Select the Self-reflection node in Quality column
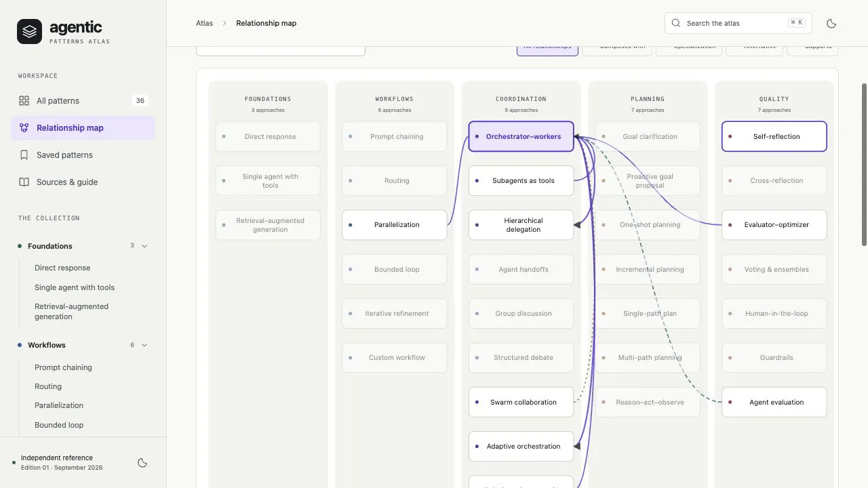Viewport: 868px width, 488px height. tap(774, 136)
